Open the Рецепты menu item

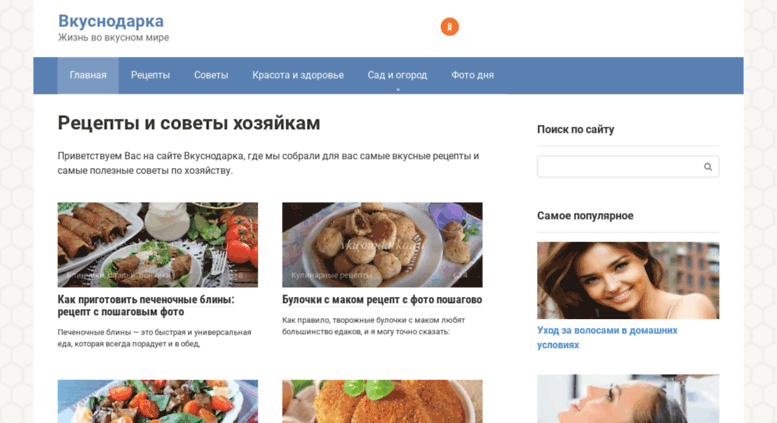coord(150,75)
